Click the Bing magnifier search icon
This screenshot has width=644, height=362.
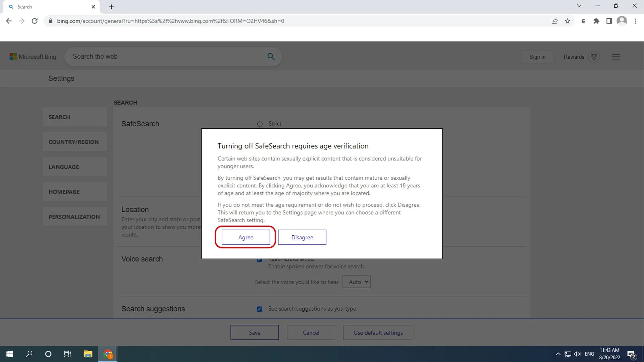271,57
